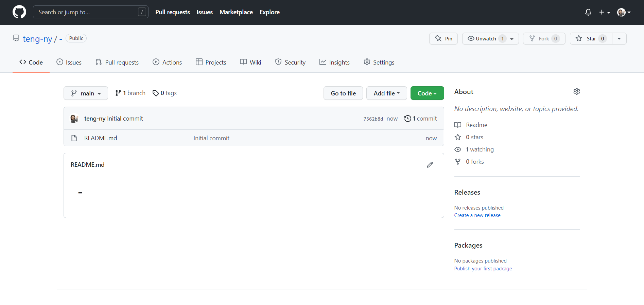644x305 pixels.
Task: Open the README.md file in file list
Action: pyautogui.click(x=101, y=138)
